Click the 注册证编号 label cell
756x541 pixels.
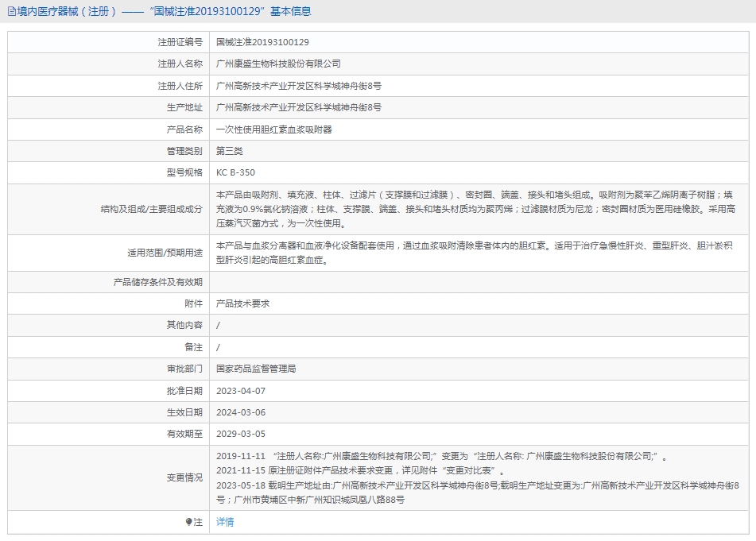pyautogui.click(x=180, y=42)
